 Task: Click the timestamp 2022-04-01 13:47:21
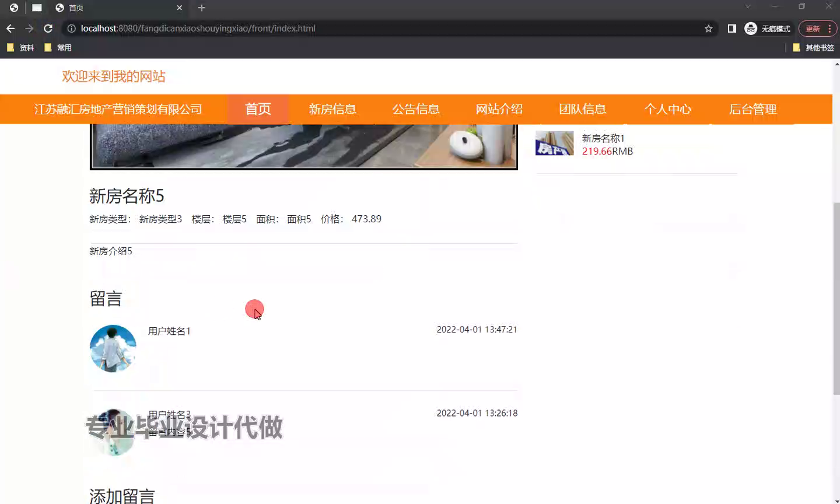coord(477,330)
